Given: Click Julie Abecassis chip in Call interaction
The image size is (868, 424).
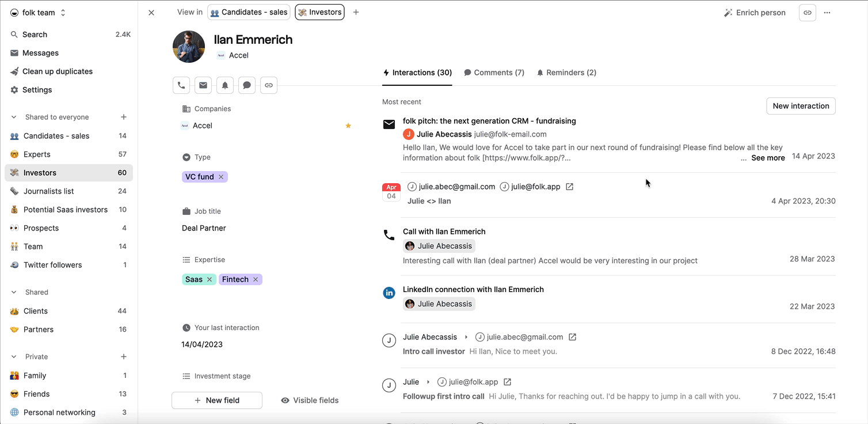Looking at the screenshot, I should tap(439, 246).
